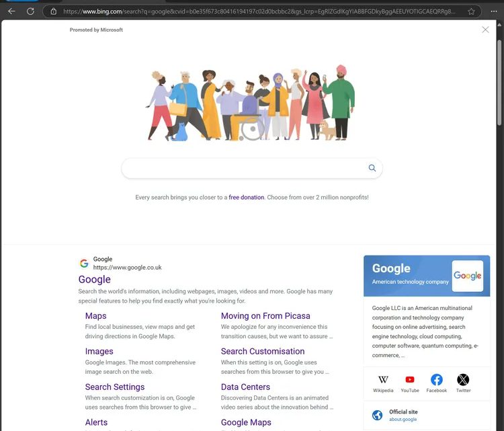Open the Images sublink
The image size is (504, 431).
tap(99, 351)
